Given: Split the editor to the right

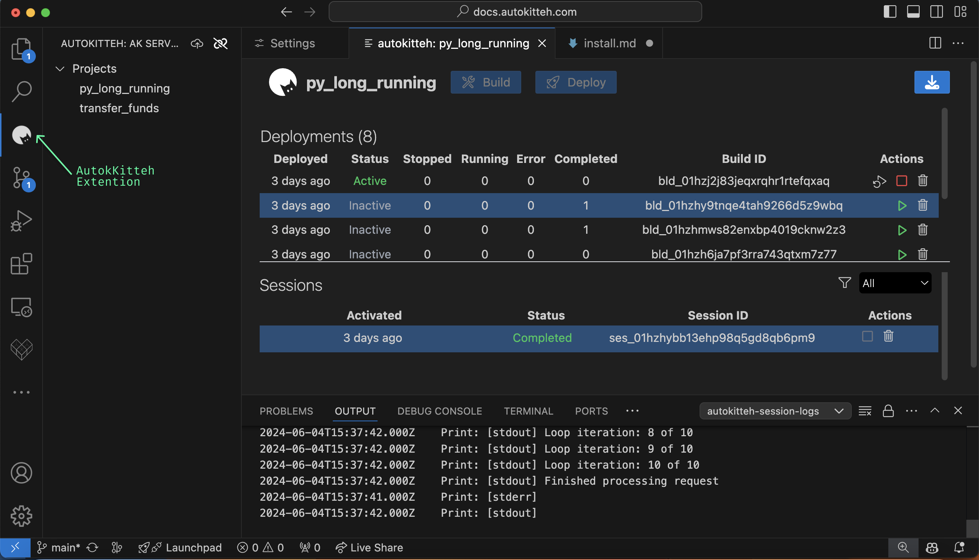Looking at the screenshot, I should (x=935, y=43).
